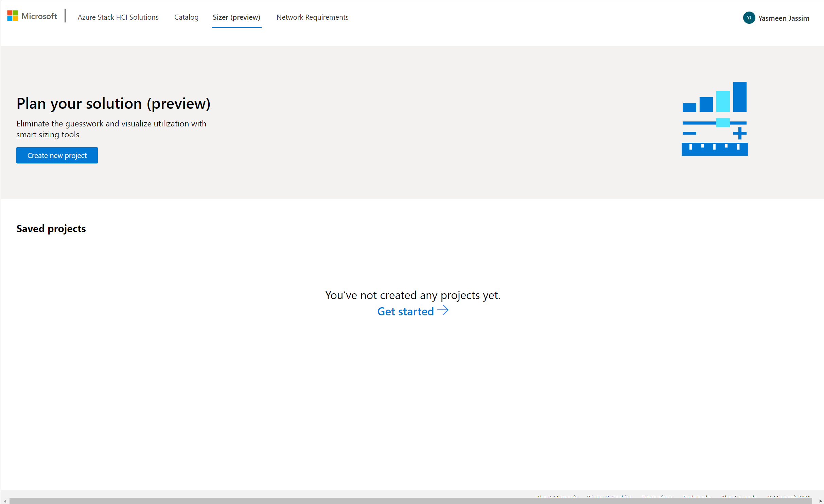Click the left scroll arrow on horizontal scrollbar
This screenshot has height=504, width=824.
pos(5,501)
